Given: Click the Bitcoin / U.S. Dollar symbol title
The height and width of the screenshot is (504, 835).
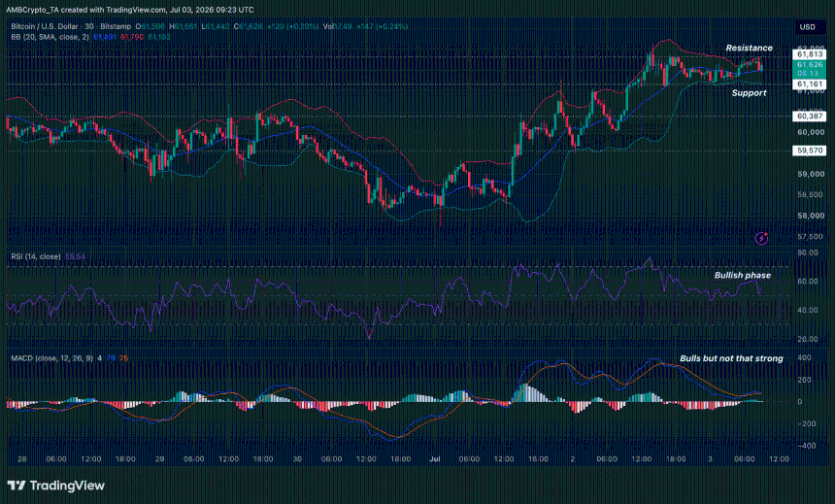Looking at the screenshot, I should coord(45,26).
